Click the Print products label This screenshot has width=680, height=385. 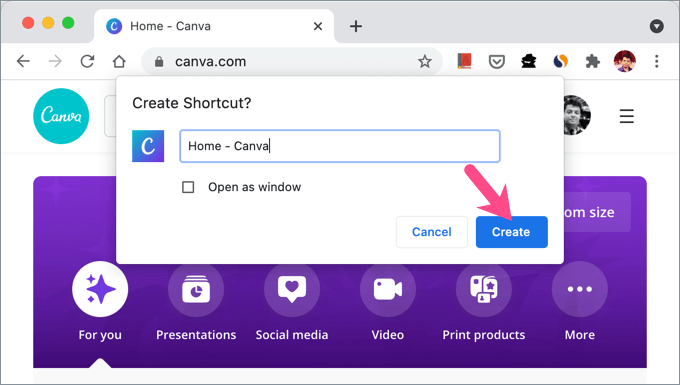484,335
